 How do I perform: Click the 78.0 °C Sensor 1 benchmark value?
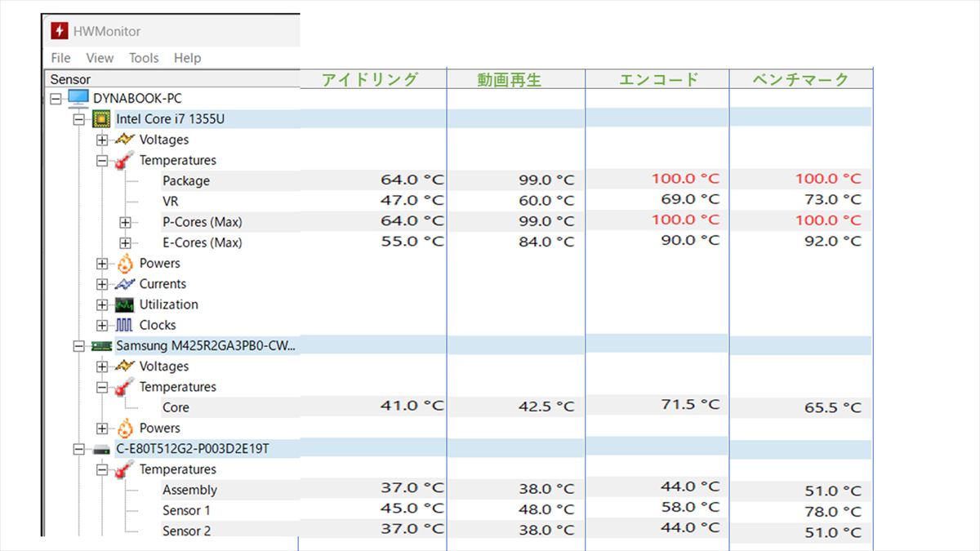pyautogui.click(x=833, y=512)
